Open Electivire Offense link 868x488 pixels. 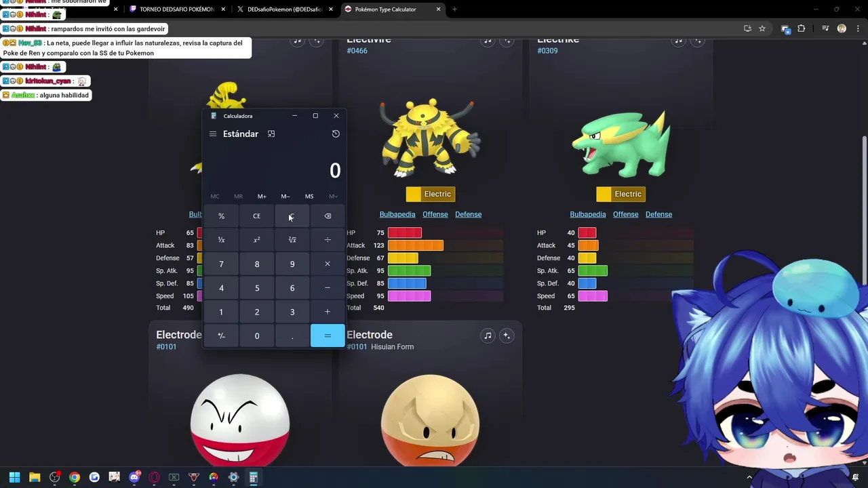(435, 215)
